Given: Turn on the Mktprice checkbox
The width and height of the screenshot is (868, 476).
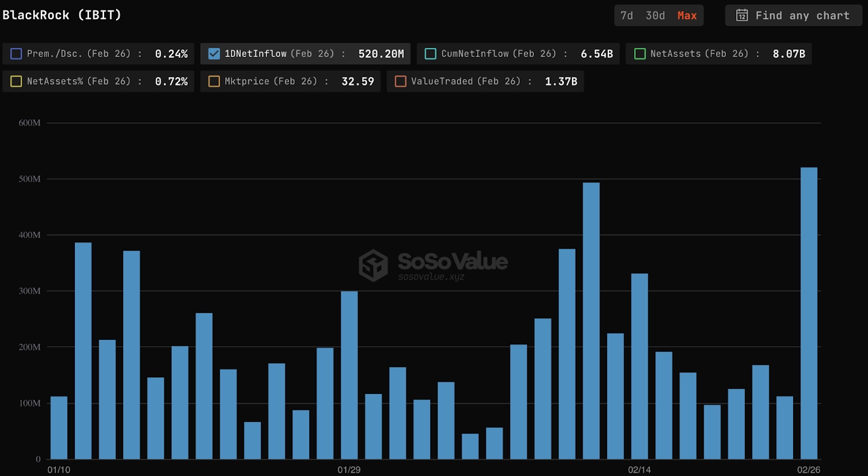Looking at the screenshot, I should coord(214,81).
